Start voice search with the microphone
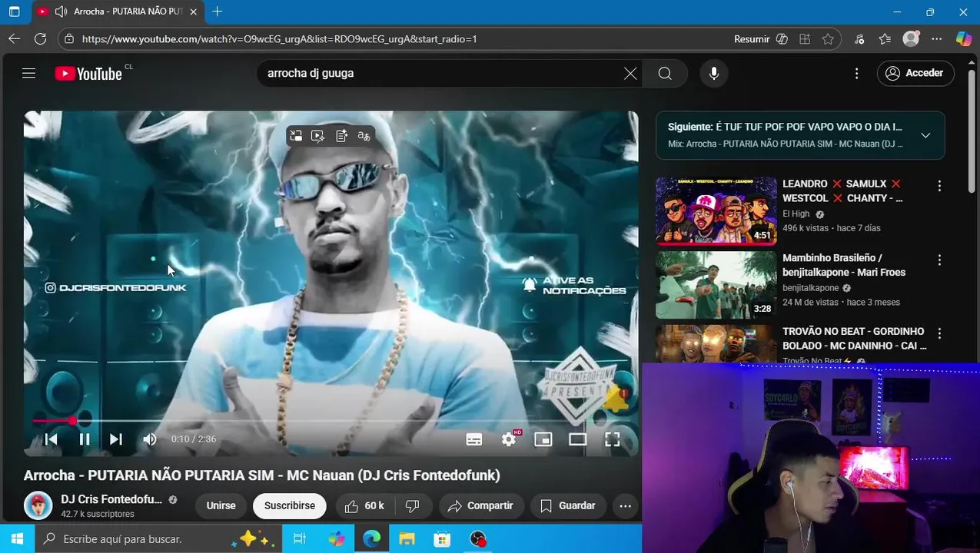980x553 pixels. coord(714,73)
